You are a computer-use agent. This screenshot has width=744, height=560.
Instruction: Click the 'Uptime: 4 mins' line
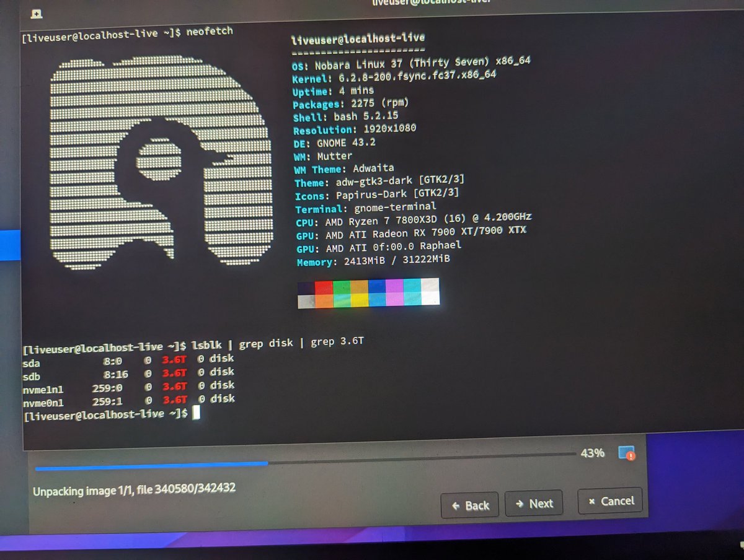[333, 90]
